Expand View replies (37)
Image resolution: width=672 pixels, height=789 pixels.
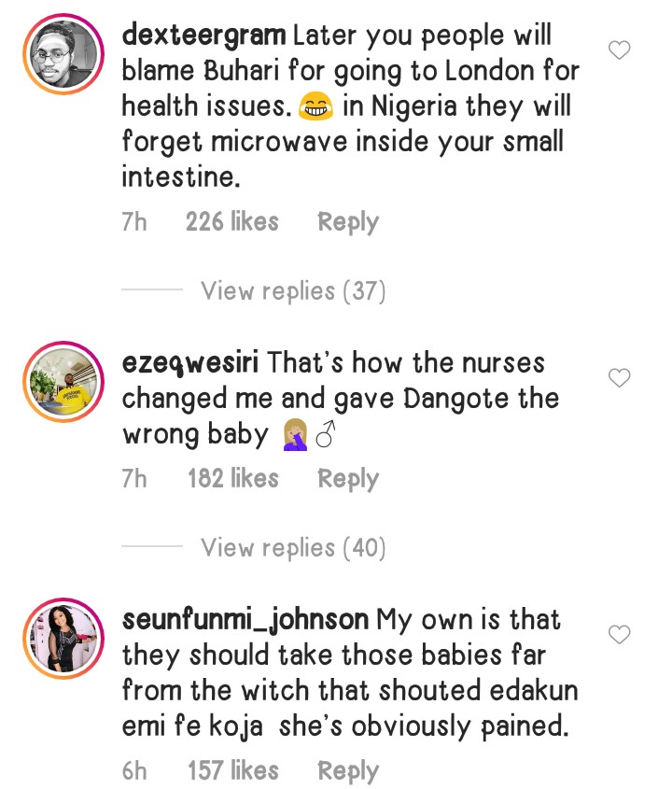pyautogui.click(x=293, y=290)
